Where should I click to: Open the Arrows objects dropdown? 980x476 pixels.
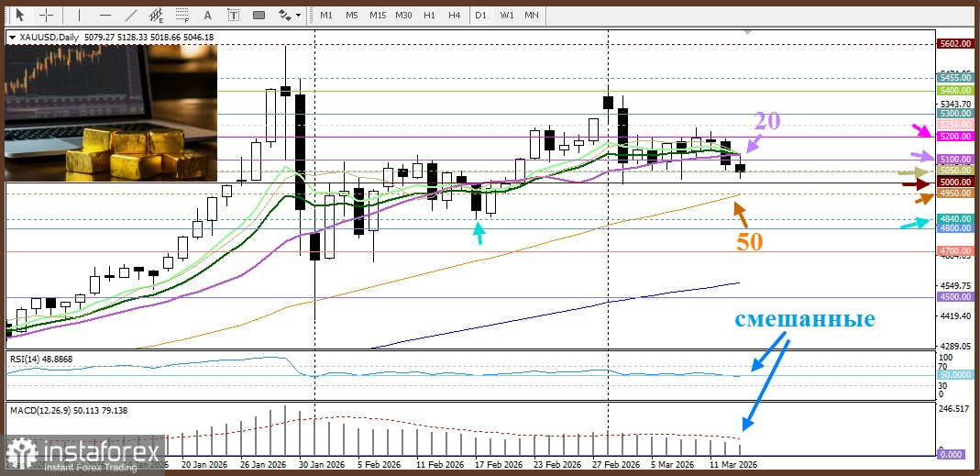[290, 15]
